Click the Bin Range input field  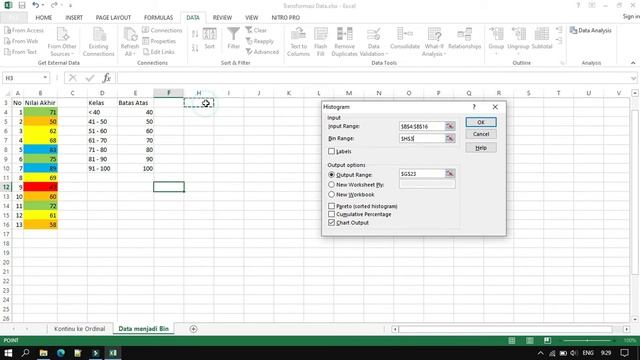click(x=422, y=138)
